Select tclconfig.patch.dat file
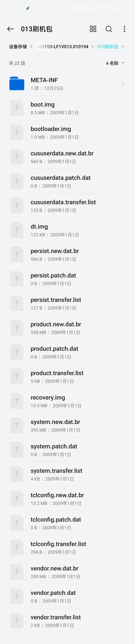The height and width of the screenshot is (644, 135). 67,523
